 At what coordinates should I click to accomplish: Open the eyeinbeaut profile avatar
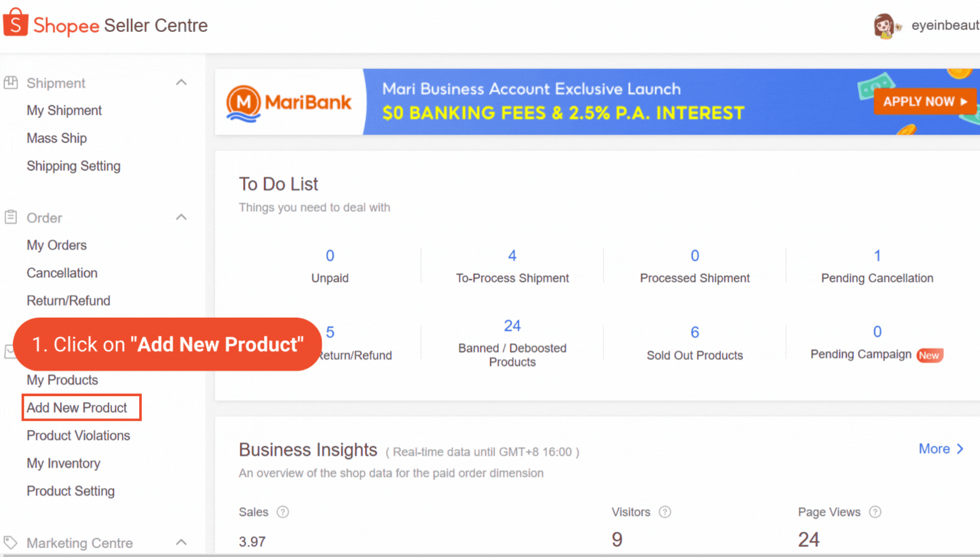point(884,25)
